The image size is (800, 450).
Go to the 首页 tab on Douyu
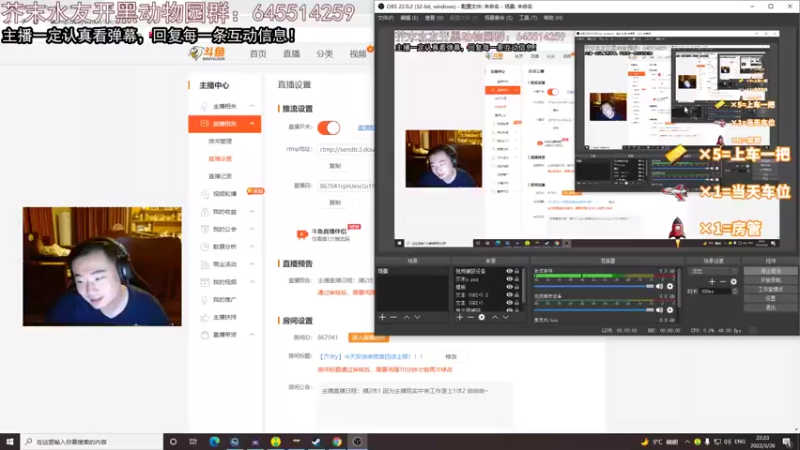click(258, 54)
